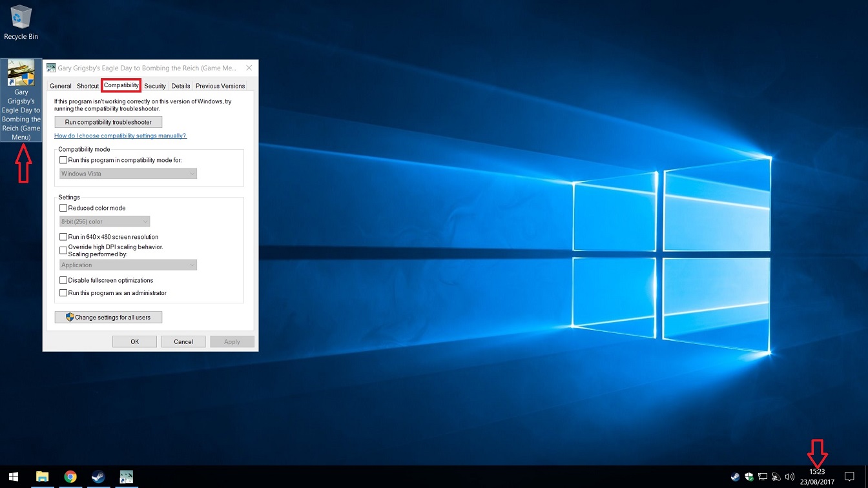868x488 pixels.
Task: Check Disable fullscreen optimizations
Action: pos(63,280)
